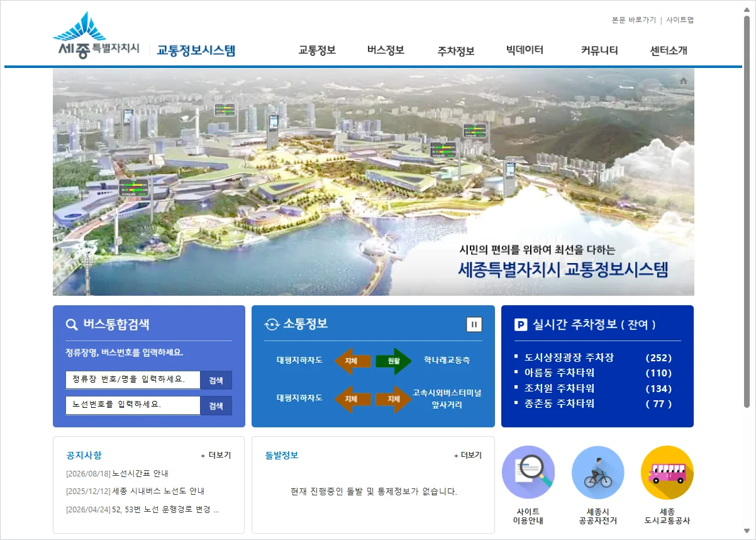
Task: Open 사이트 이용안내 icon
Action: pos(528,472)
